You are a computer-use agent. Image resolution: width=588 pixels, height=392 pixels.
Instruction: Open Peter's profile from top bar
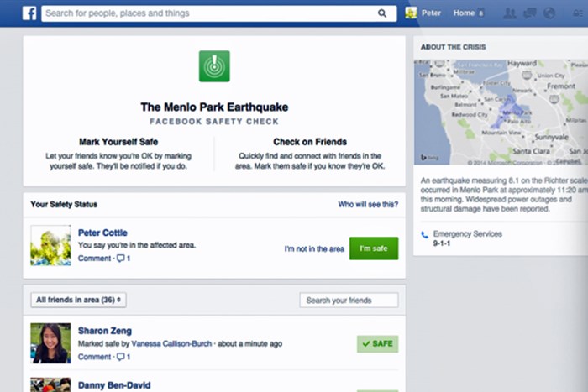[424, 13]
